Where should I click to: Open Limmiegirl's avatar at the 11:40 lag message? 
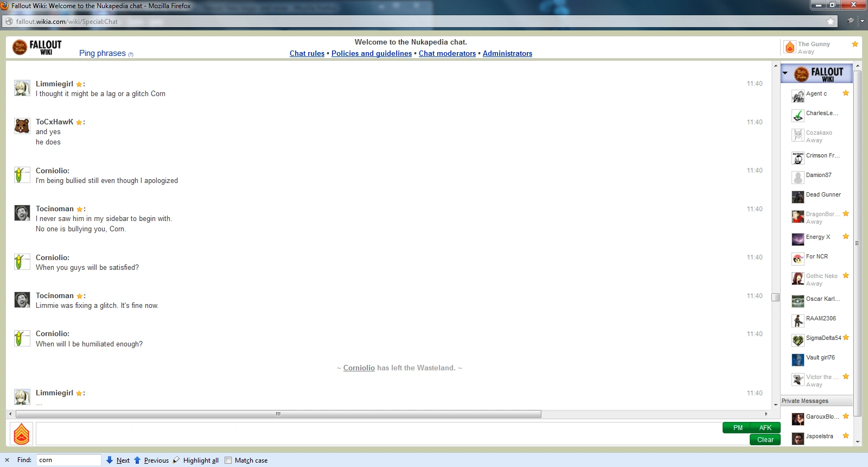pyautogui.click(x=22, y=88)
